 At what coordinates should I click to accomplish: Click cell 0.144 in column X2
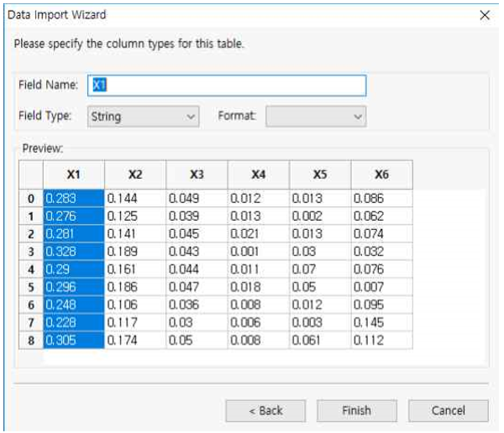tap(135, 199)
